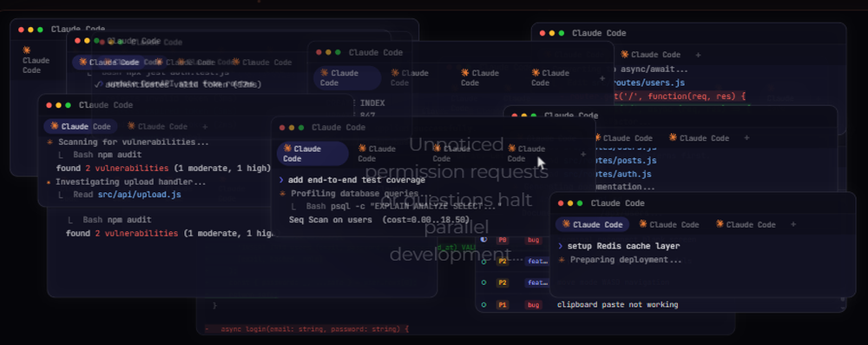Select the two-line Claude Code tab in the back-left window
The image size is (868, 345).
click(x=36, y=60)
